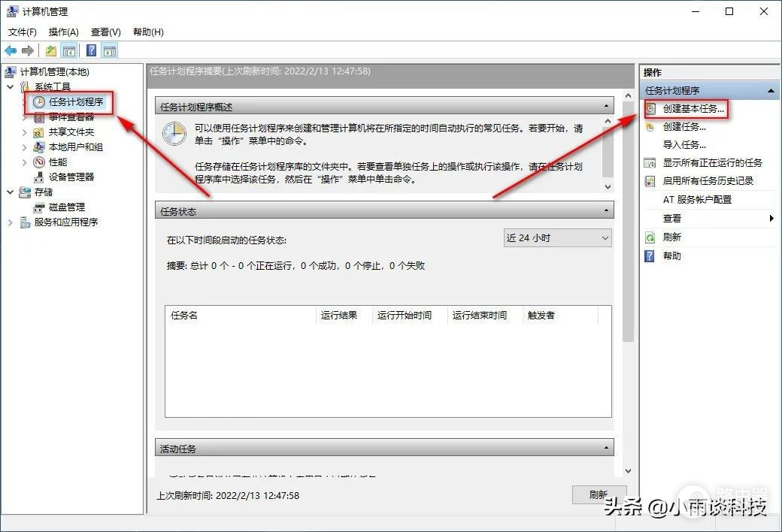Sort by 任务名 column header

(241, 315)
